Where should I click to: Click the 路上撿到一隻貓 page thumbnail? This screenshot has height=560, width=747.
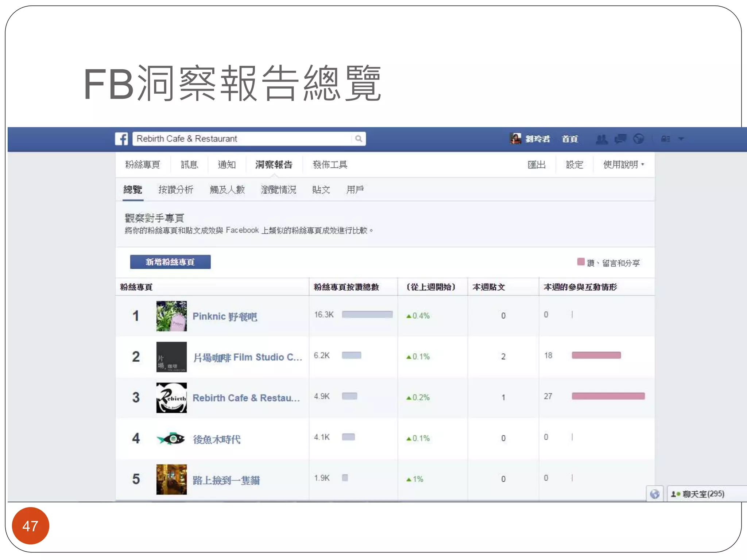(171, 479)
